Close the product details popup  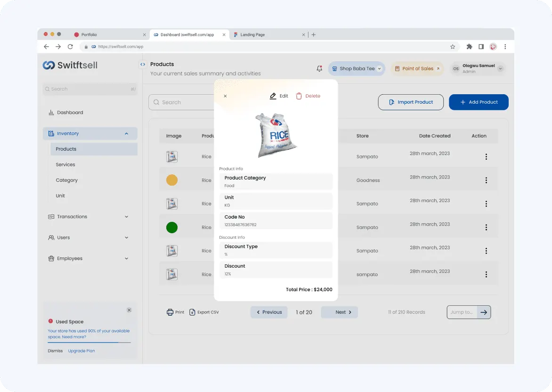[x=225, y=96]
